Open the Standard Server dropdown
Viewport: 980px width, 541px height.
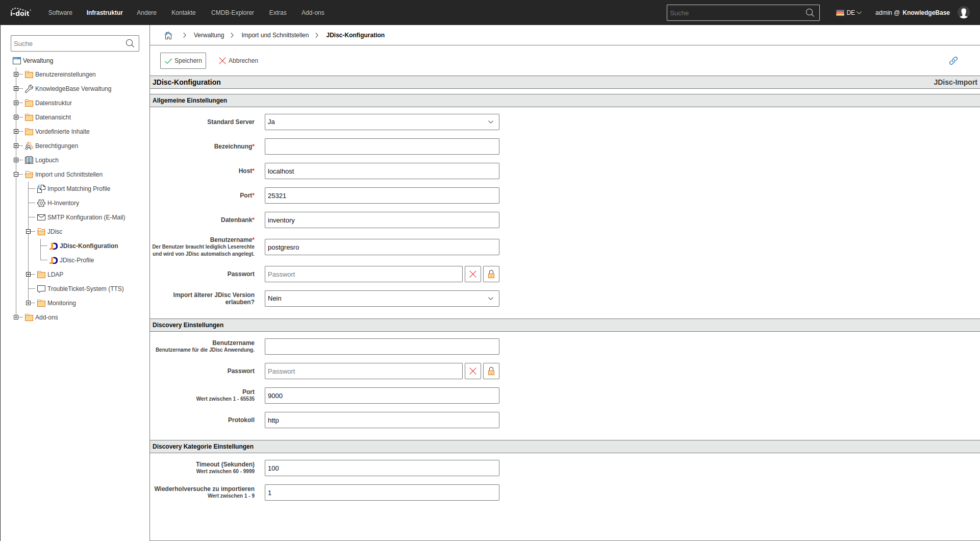tap(382, 122)
